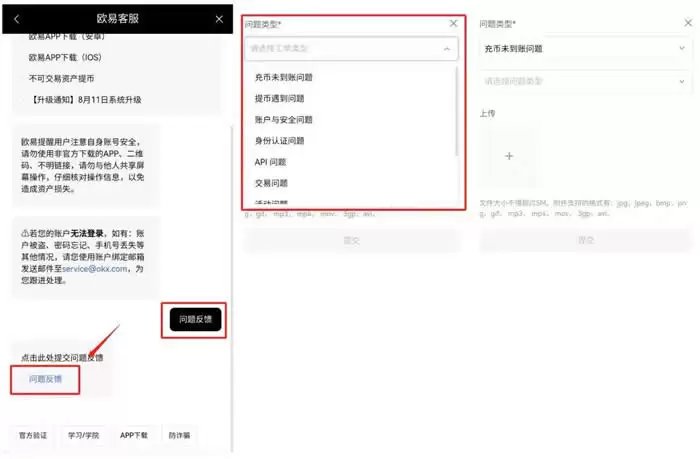Screen dimensions: 700x459
Task: Open 8月11日系统升级 notice
Action: (x=85, y=100)
